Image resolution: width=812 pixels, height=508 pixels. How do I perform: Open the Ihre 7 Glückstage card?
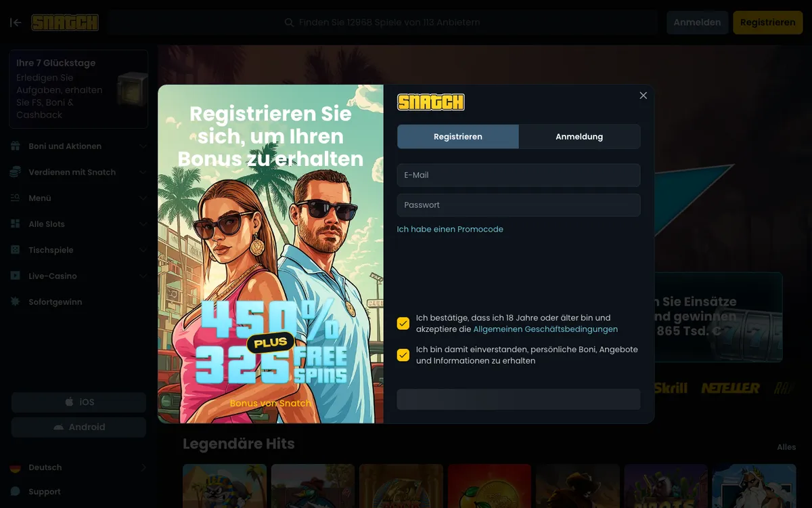click(78, 89)
